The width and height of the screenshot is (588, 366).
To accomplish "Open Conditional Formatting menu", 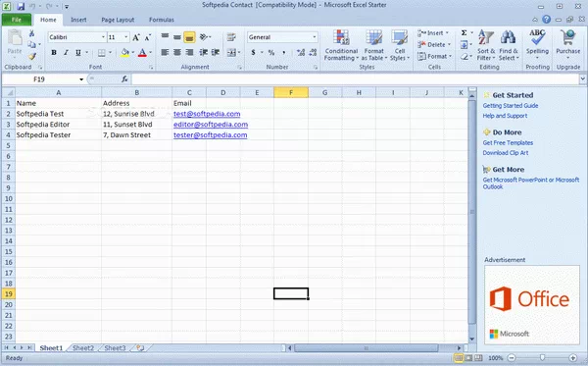I will tap(341, 45).
